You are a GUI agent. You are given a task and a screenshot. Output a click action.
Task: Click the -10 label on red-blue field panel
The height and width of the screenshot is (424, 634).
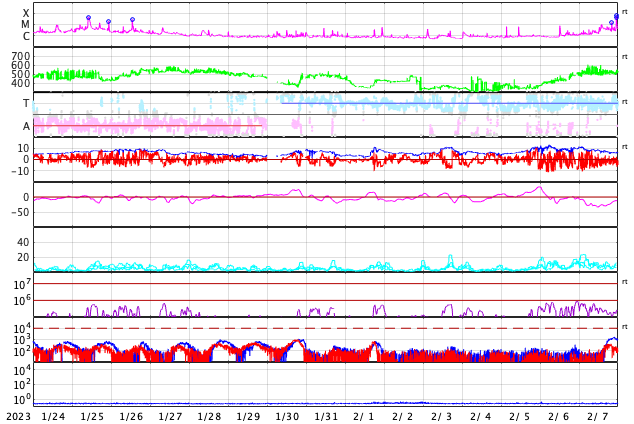point(20,171)
